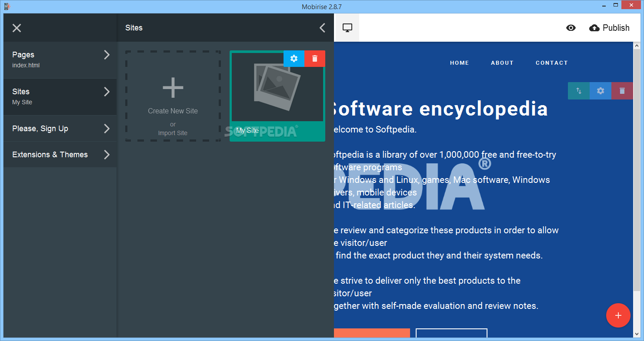Delete My Site with red trash icon
The image size is (644, 341).
315,59
